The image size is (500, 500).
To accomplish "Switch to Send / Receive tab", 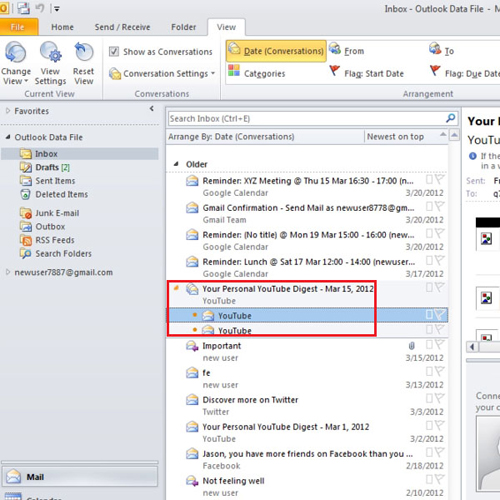I will [122, 27].
